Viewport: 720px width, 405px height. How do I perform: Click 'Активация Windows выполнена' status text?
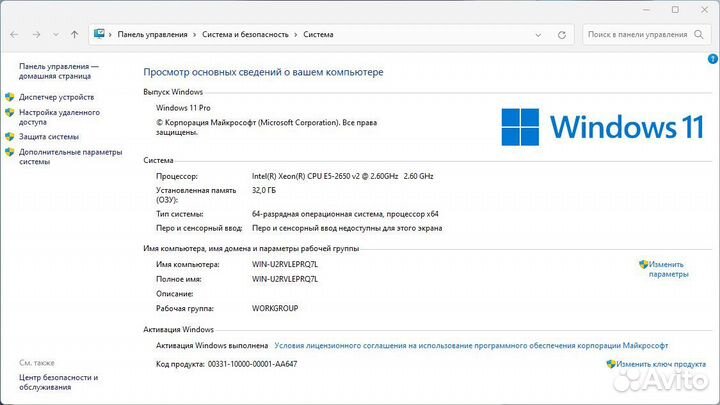pos(212,345)
